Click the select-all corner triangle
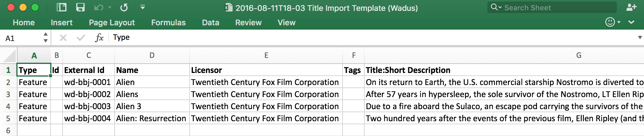Image resolution: width=644 pixels, height=136 pixels. (x=9, y=56)
